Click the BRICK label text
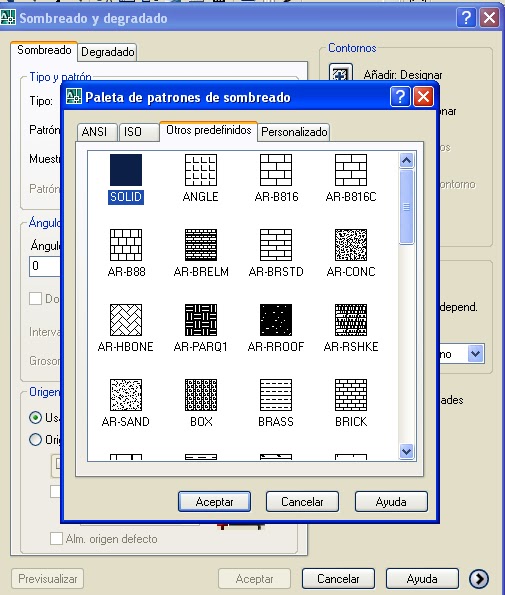505x595 pixels. click(x=351, y=422)
